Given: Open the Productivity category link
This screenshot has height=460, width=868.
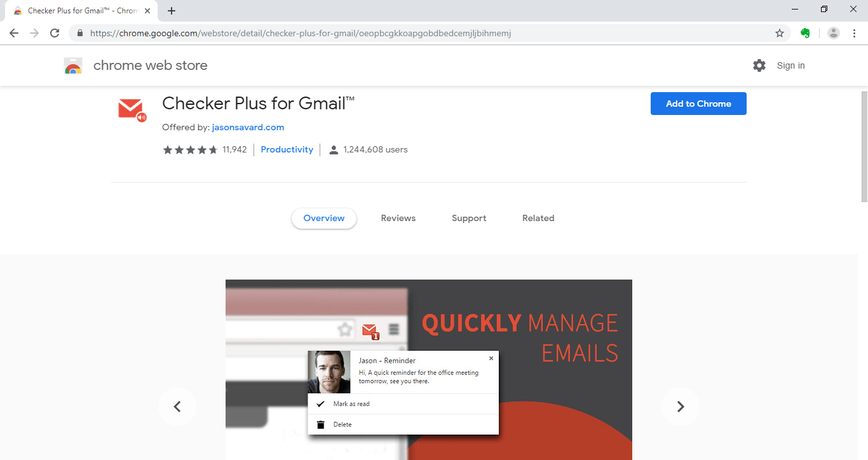Looking at the screenshot, I should 287,150.
